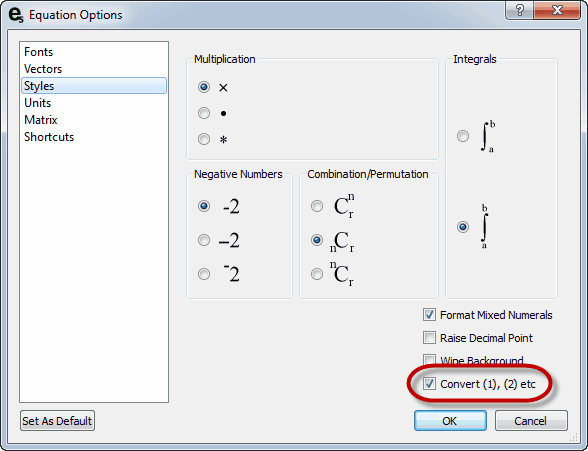Select the superscript n combination notation
Image resolution: width=588 pixels, height=451 pixels.
tap(317, 274)
